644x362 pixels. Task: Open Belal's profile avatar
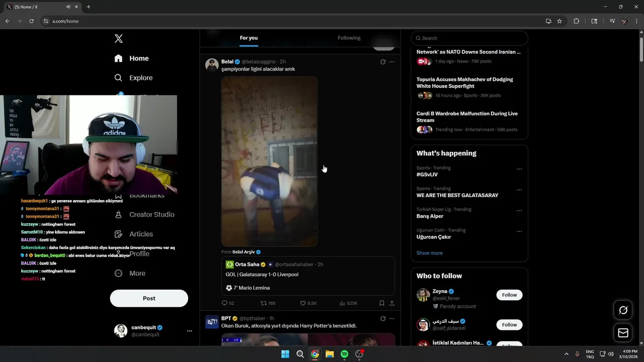tap(212, 65)
